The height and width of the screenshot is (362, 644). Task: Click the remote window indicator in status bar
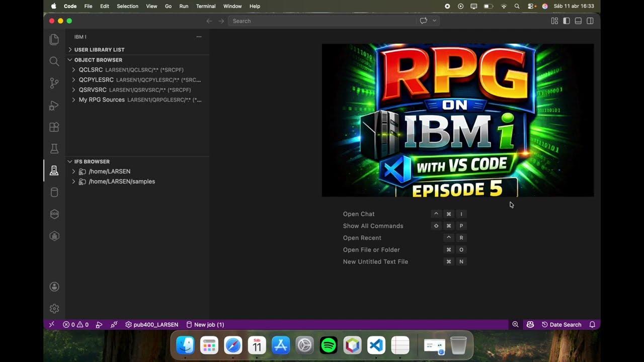(51, 325)
